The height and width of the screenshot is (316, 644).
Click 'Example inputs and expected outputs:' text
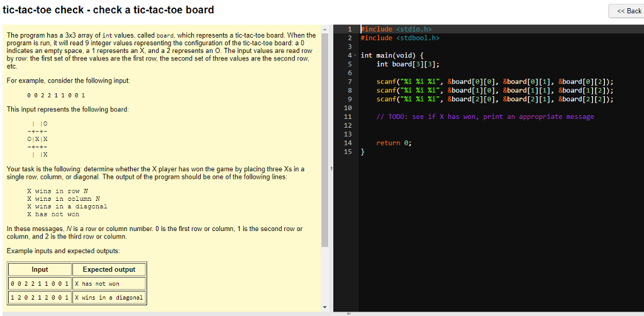(64, 251)
